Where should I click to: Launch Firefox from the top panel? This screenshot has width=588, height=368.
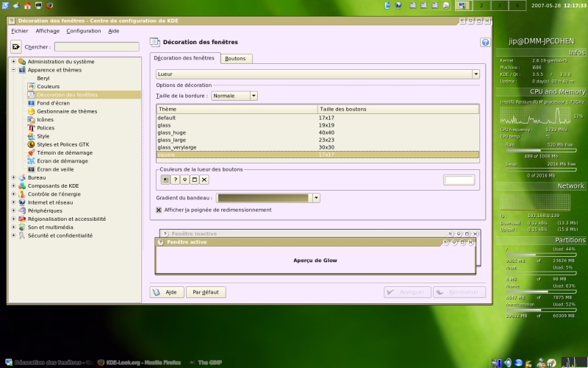[49, 5]
